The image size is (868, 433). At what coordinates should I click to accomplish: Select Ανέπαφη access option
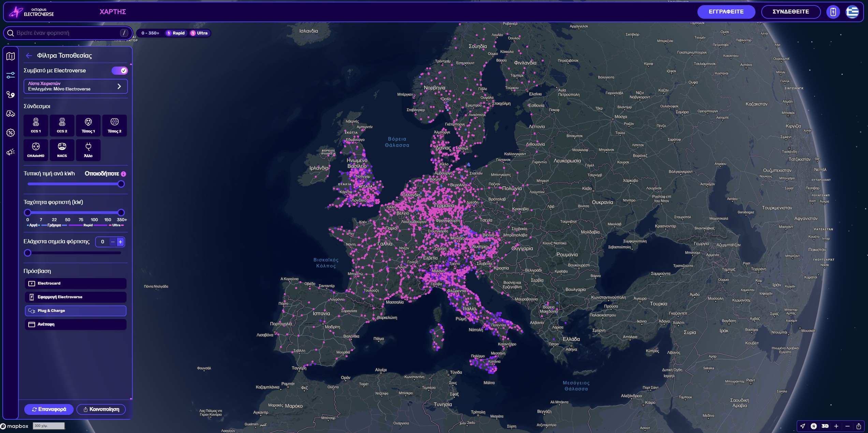[75, 324]
